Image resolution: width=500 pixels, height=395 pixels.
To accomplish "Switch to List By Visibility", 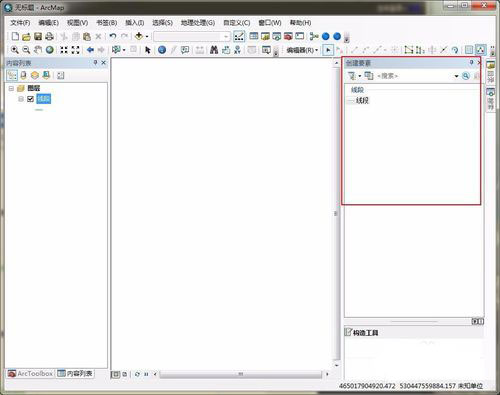I will 35,76.
